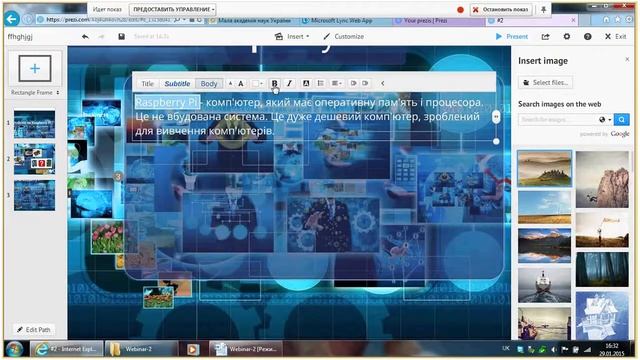Toggle italic formatting in text toolbar
This screenshot has height=360, width=640.
coord(289,83)
